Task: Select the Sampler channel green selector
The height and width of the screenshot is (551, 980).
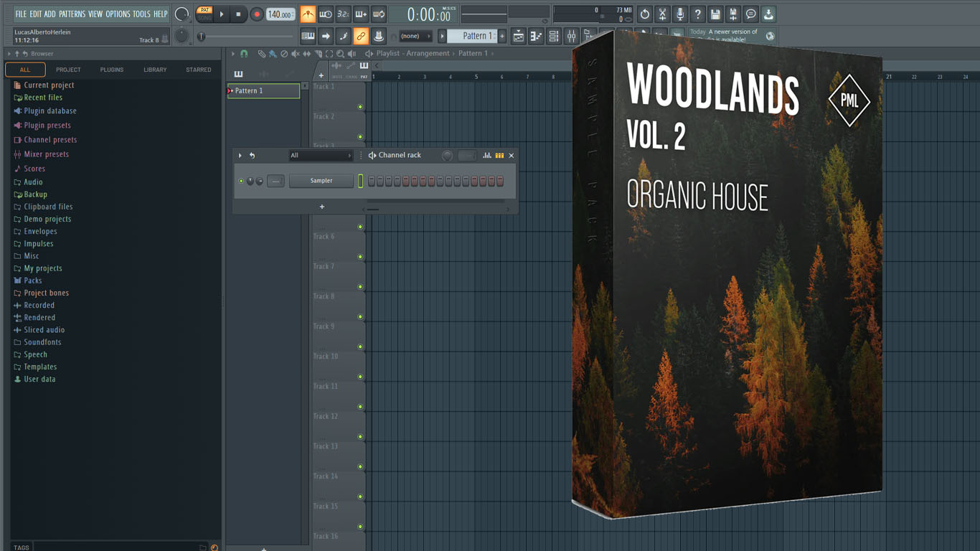Action: point(360,182)
